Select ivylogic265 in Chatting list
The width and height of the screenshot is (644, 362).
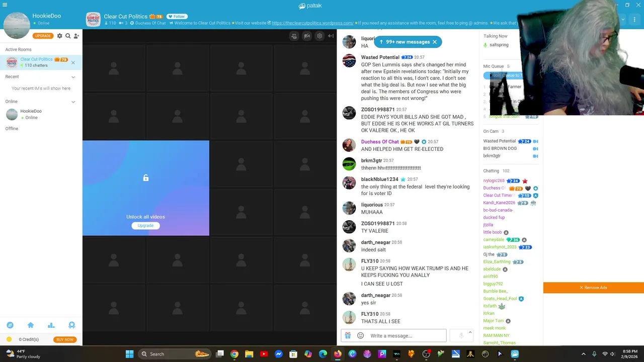(x=494, y=180)
